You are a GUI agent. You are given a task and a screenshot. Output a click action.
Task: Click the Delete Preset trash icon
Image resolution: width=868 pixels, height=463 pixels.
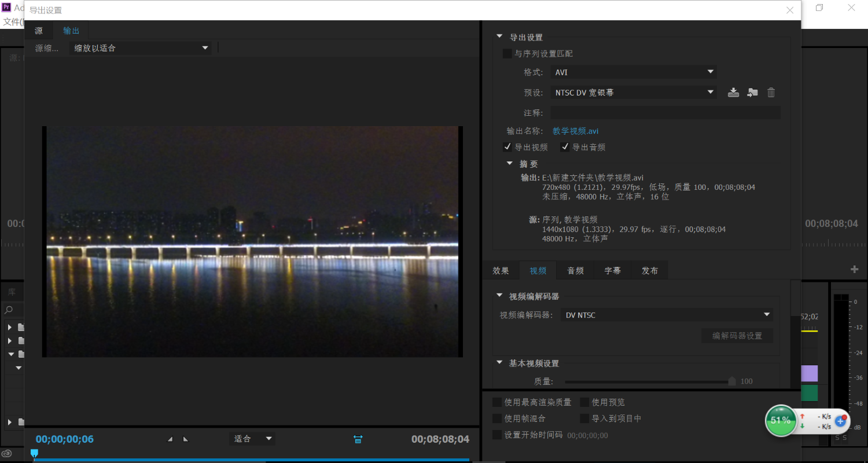click(771, 92)
